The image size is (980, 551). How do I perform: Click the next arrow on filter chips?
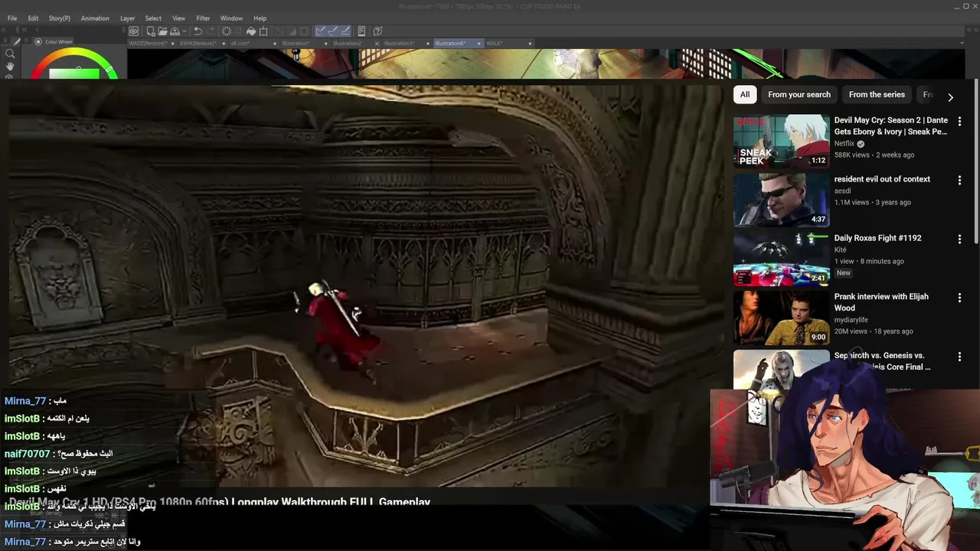950,97
